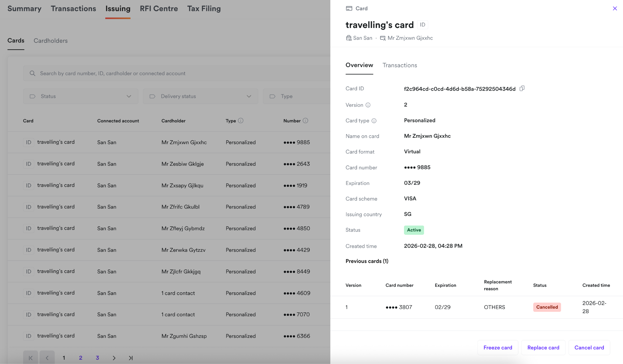This screenshot has height=364, width=623.
Task: Click the Type column info icon
Action: pyautogui.click(x=241, y=121)
